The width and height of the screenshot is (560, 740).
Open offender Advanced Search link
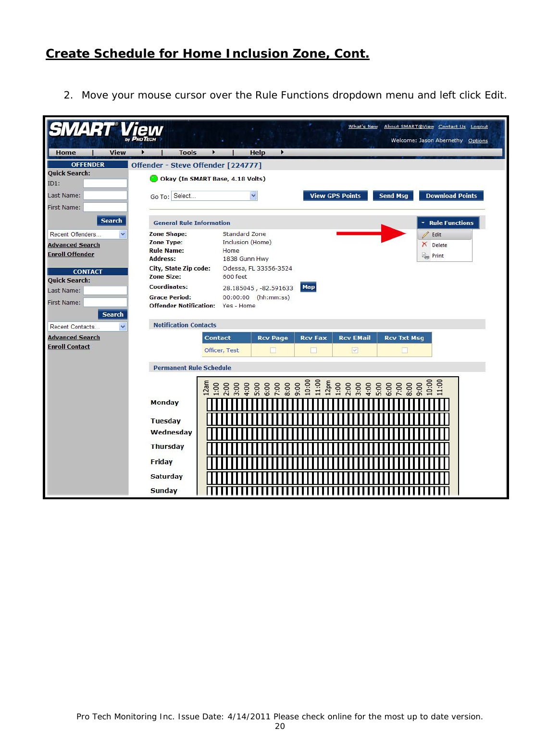click(x=74, y=245)
